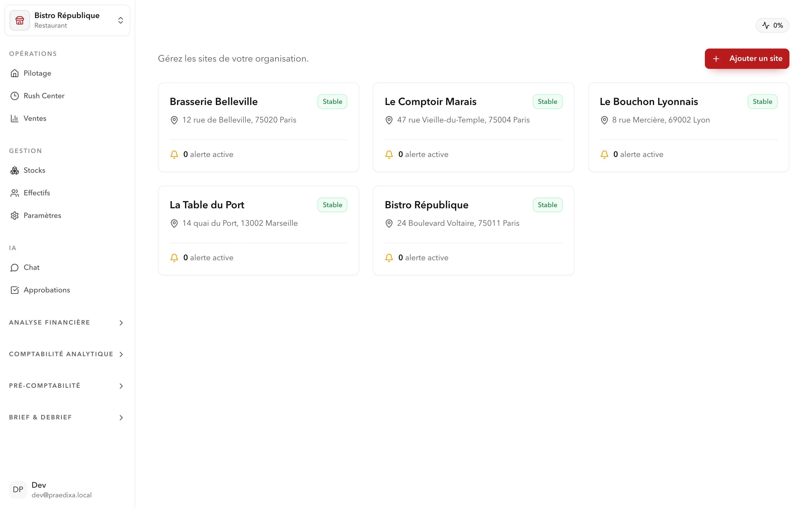Click the DP user avatar
Image resolution: width=812 pixels, height=508 pixels.
coord(18,490)
